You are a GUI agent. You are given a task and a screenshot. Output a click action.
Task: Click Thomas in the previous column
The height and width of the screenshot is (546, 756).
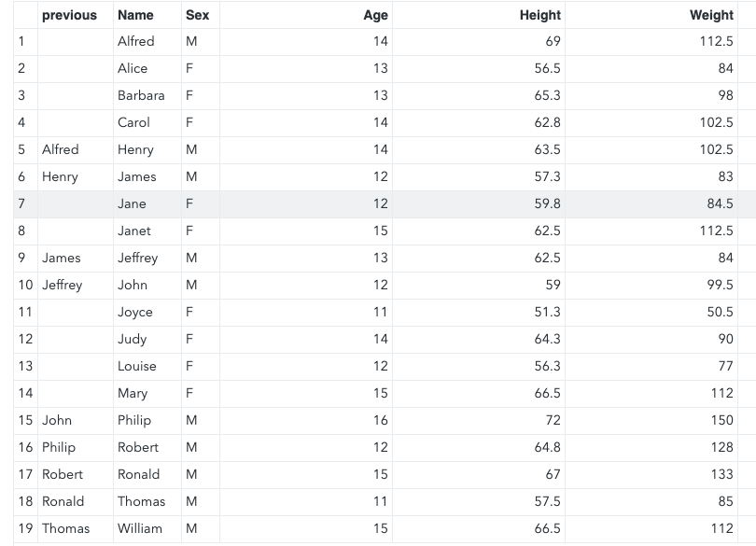tap(66, 528)
